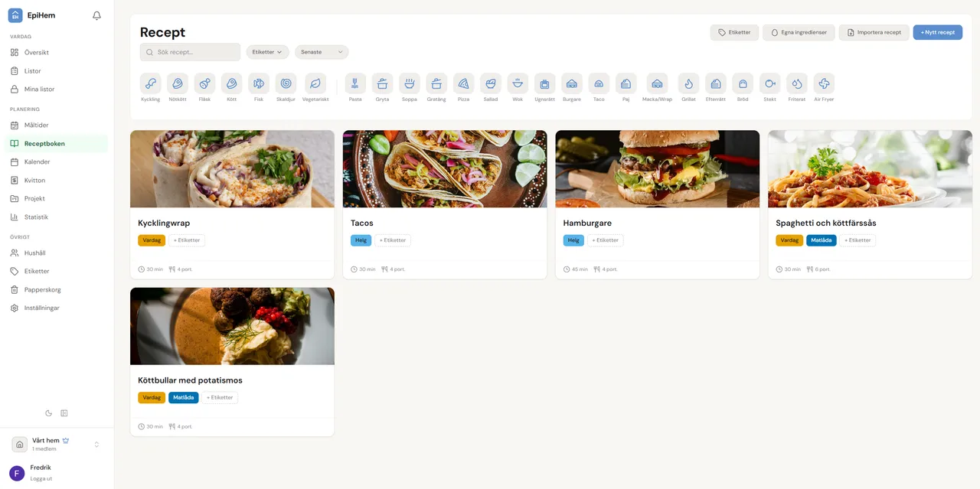This screenshot has height=489, width=980.
Task: Select the Pizza dish icon
Action: 464,83
